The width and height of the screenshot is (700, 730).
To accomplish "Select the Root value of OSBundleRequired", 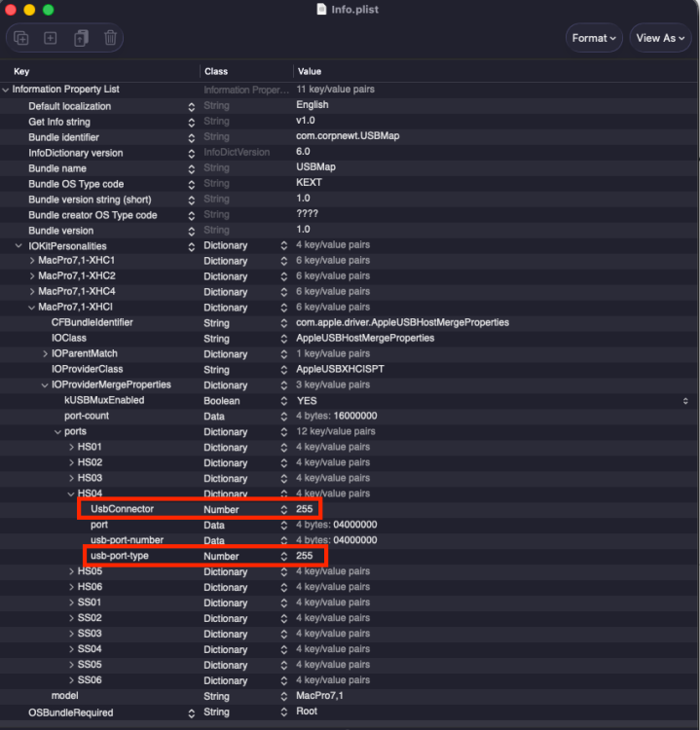I will coord(307,712).
